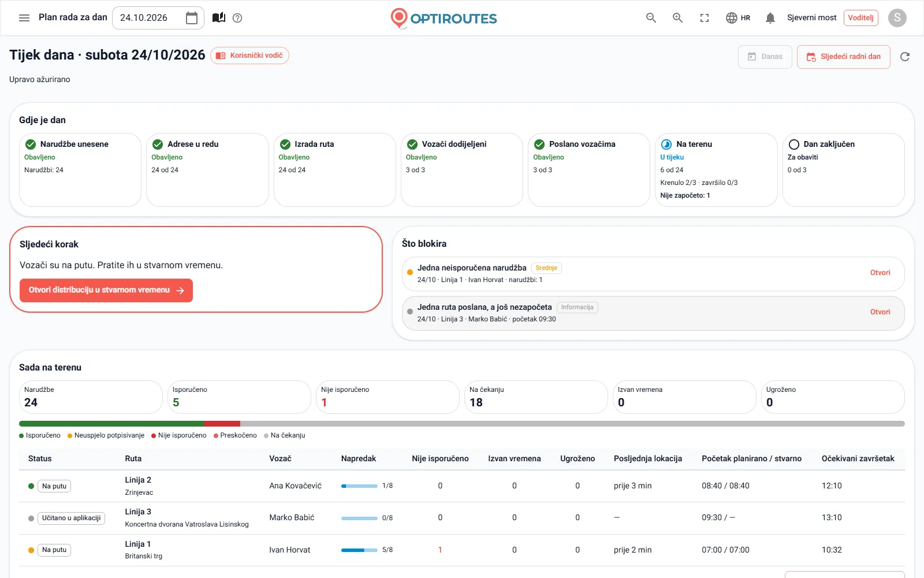Click driver name Marko Babić

tap(292, 518)
